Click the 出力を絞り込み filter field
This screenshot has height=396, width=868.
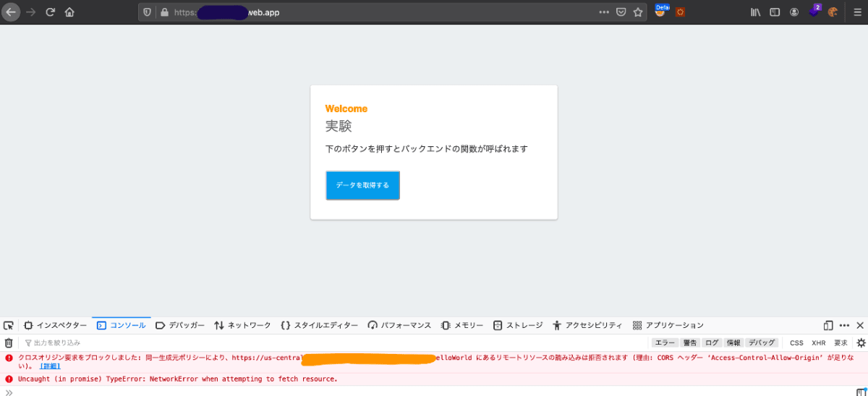tap(333, 343)
